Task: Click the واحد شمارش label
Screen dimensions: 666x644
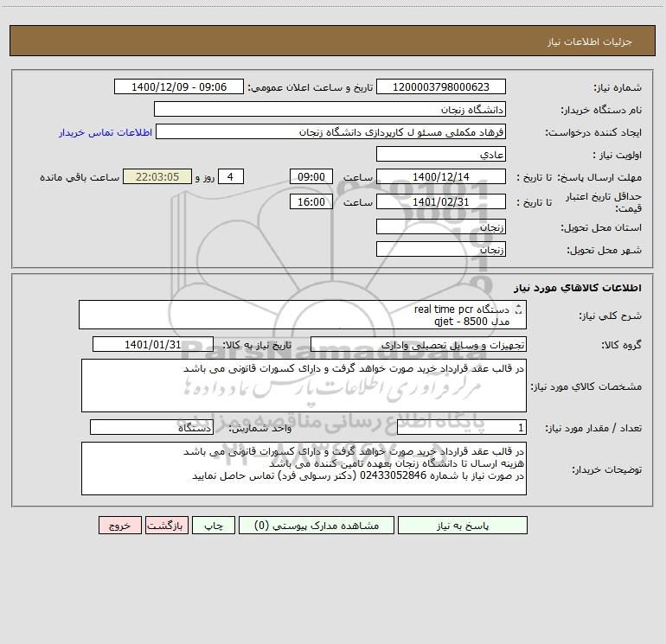Action: (260, 428)
